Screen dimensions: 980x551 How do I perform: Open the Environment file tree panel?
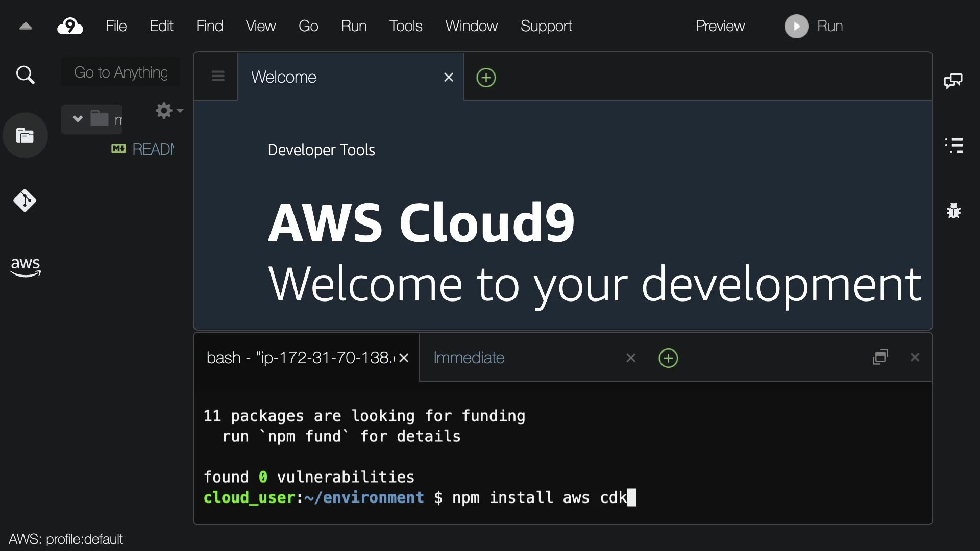coord(25,136)
